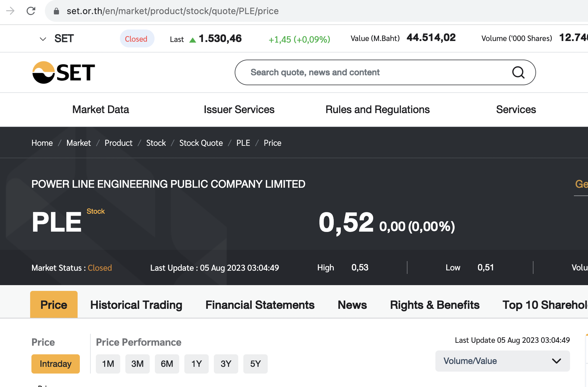Open Rules and Regulations menu
The width and height of the screenshot is (588, 387).
click(377, 110)
